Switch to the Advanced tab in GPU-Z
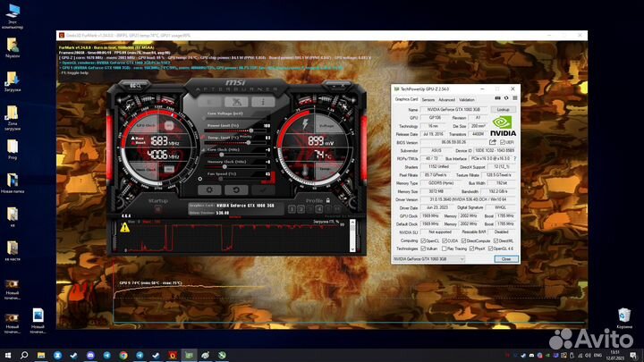Screen dimensions: 644x362 (446, 100)
